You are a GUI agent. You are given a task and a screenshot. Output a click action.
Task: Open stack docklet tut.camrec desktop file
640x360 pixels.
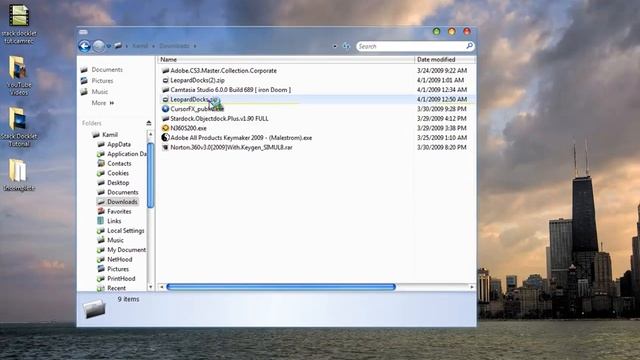pyautogui.click(x=19, y=23)
